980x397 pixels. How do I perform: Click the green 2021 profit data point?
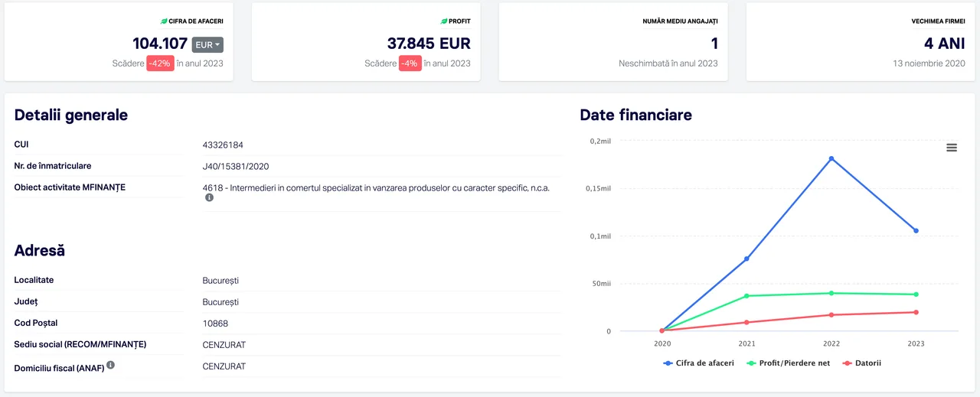[746, 296]
